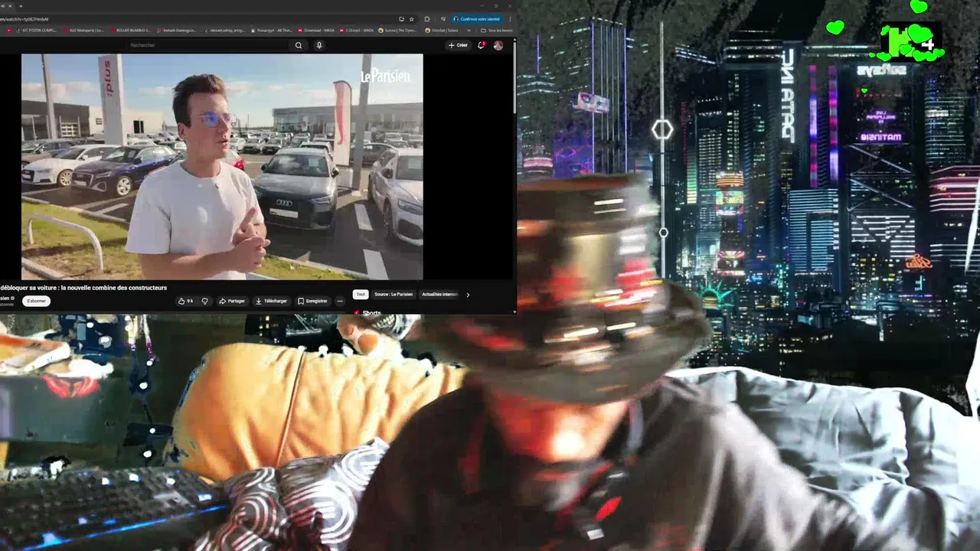Activate voice search microphone icon
Viewport: 980px width, 551px height.
coord(319,45)
